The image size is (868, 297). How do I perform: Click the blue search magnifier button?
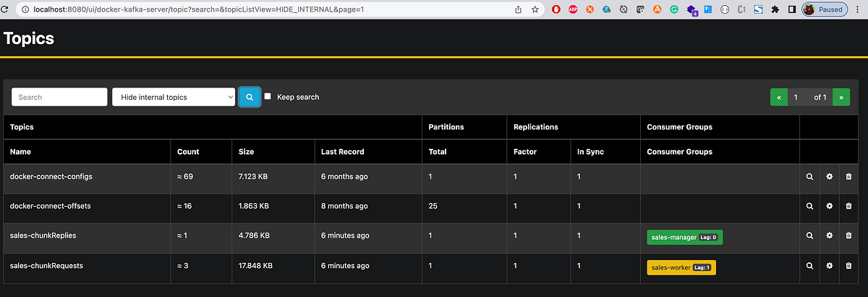click(x=250, y=97)
